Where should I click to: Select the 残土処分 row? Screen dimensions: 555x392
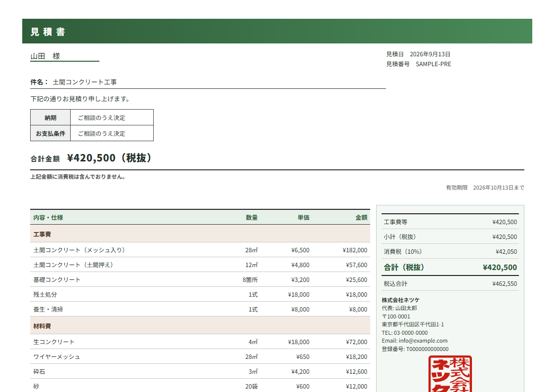coord(200,294)
